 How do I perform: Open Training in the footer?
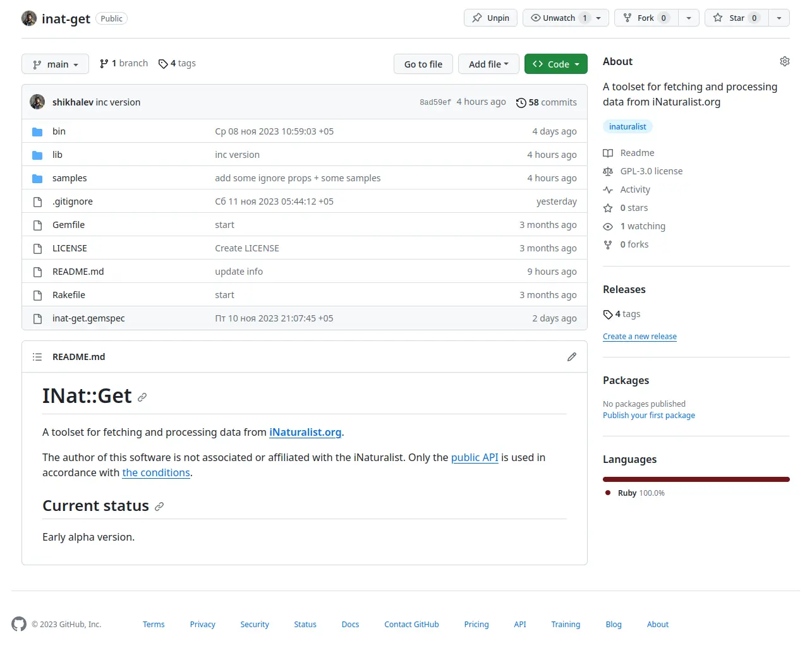(x=566, y=624)
